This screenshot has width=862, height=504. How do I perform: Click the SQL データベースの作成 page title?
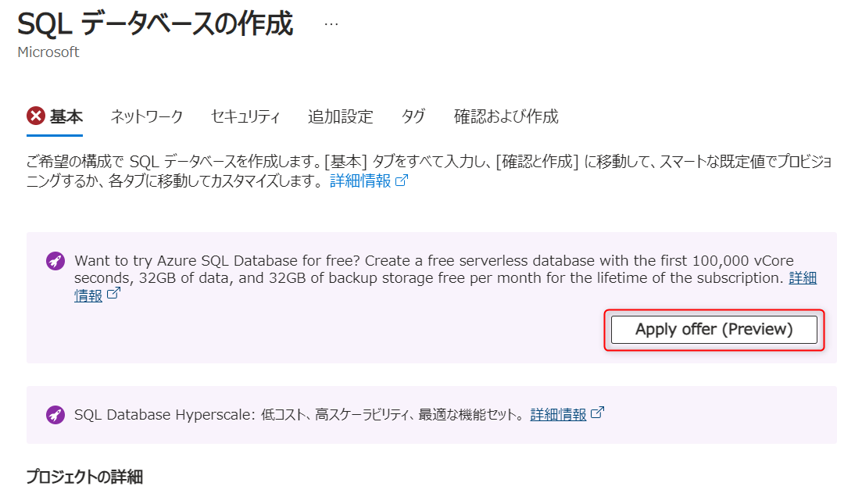pyautogui.click(x=155, y=25)
